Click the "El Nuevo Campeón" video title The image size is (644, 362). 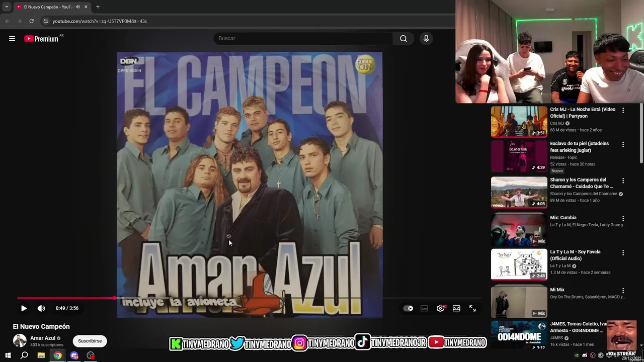(41, 327)
